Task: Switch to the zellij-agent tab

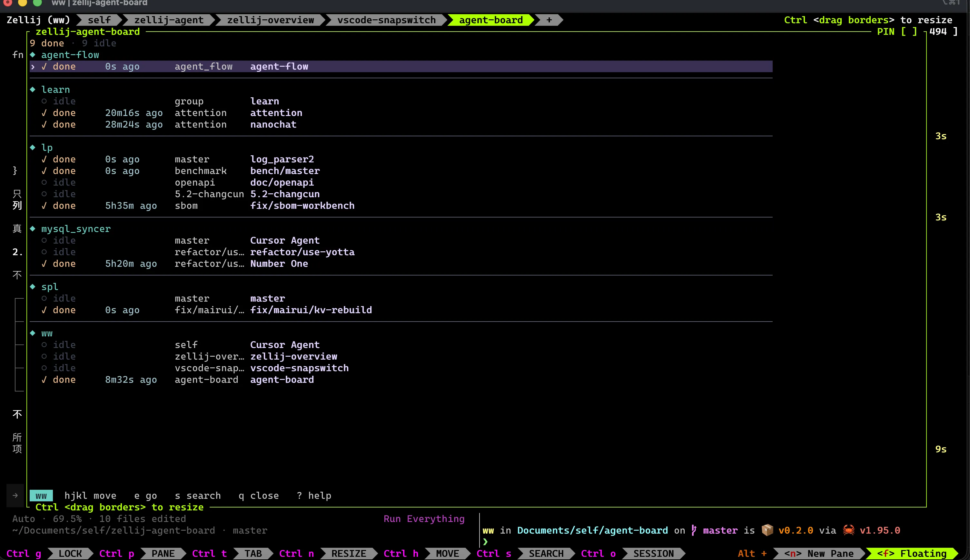Action: click(x=169, y=20)
